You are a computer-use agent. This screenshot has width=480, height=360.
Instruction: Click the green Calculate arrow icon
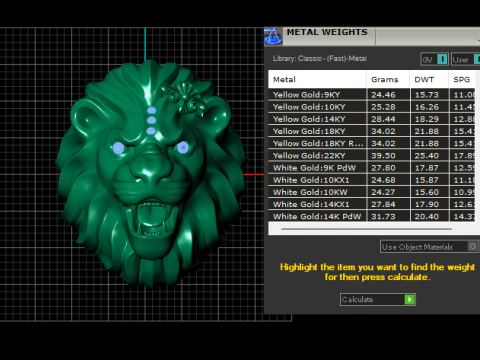point(410,299)
